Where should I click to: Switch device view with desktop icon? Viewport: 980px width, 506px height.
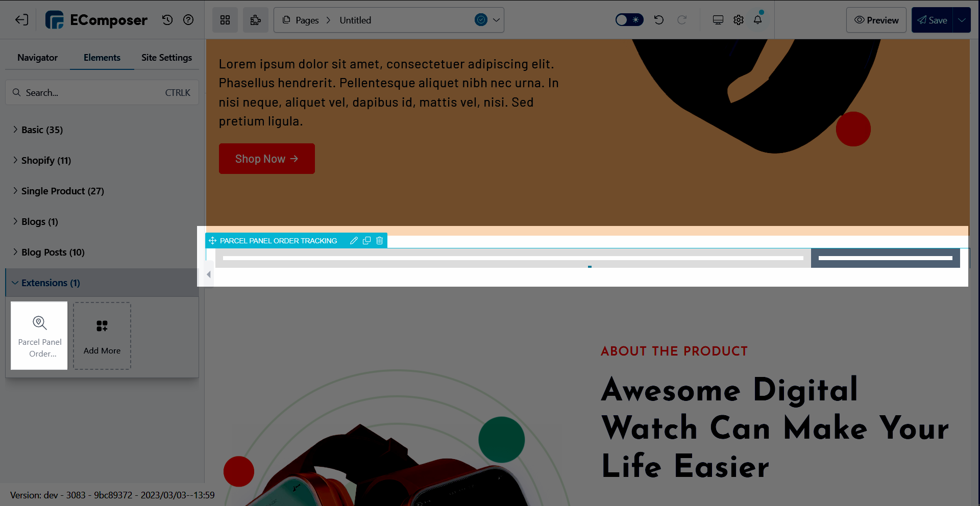[718, 20]
